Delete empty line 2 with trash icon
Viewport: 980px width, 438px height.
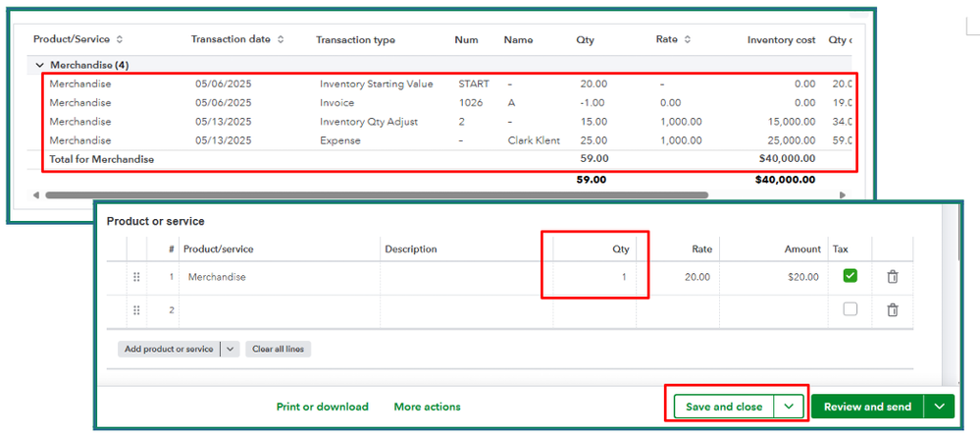(x=893, y=309)
